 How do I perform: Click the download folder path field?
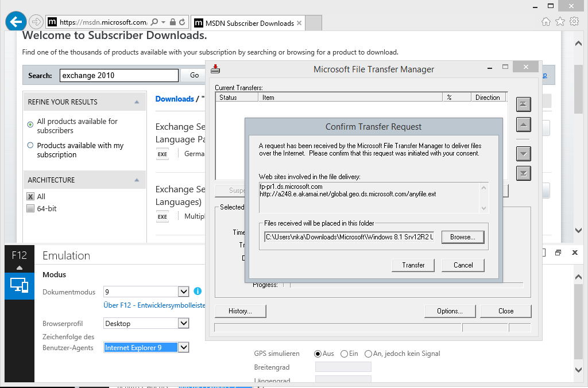(x=349, y=237)
